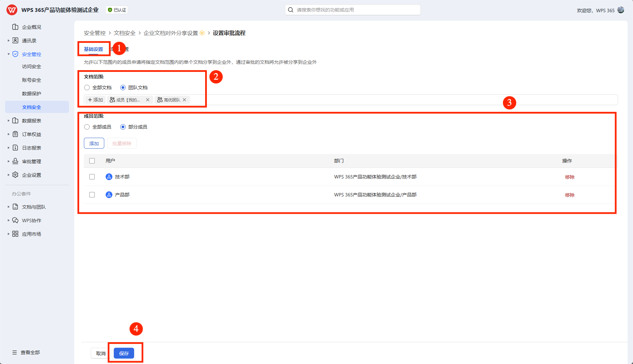The height and width of the screenshot is (364, 633).
Task: Click the 已认证 verified badge
Action: [117, 10]
